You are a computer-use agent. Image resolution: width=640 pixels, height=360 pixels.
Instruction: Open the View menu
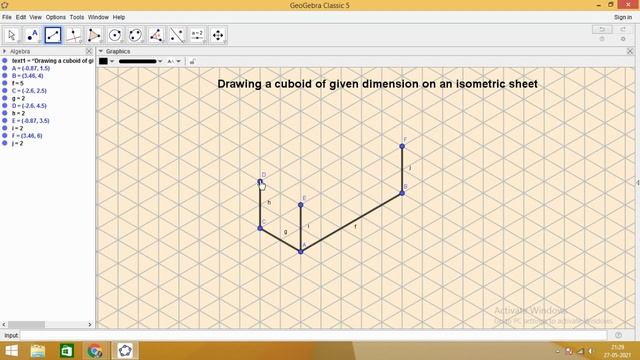tap(36, 17)
